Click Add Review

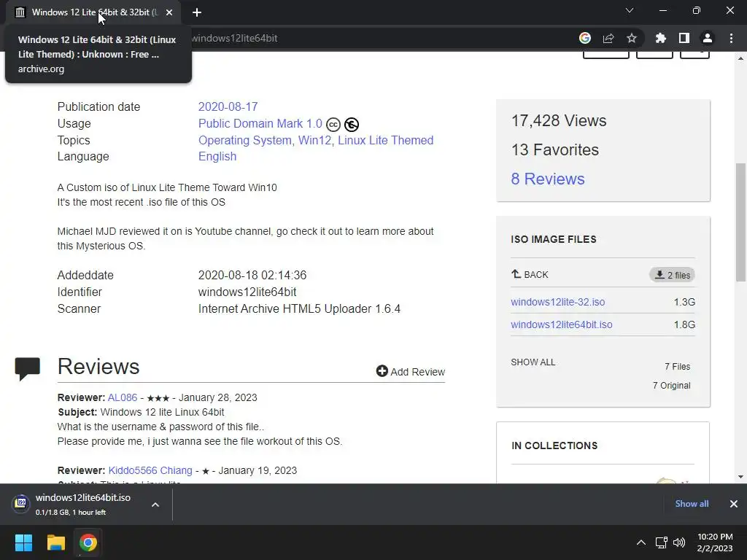(x=410, y=371)
